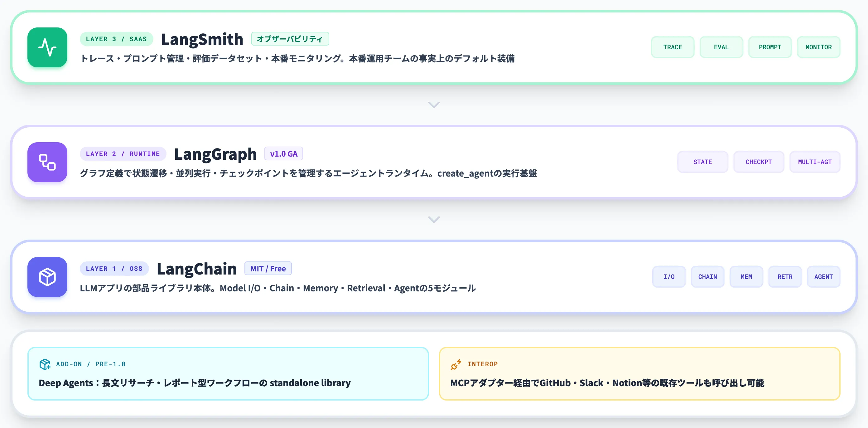
Task: Click the オブザーバビリティ badge
Action: (x=290, y=39)
